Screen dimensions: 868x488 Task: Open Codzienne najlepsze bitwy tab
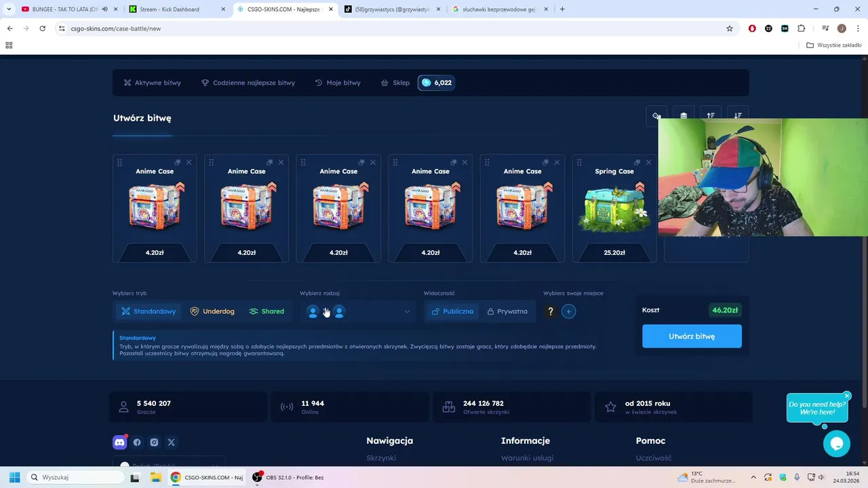point(248,83)
